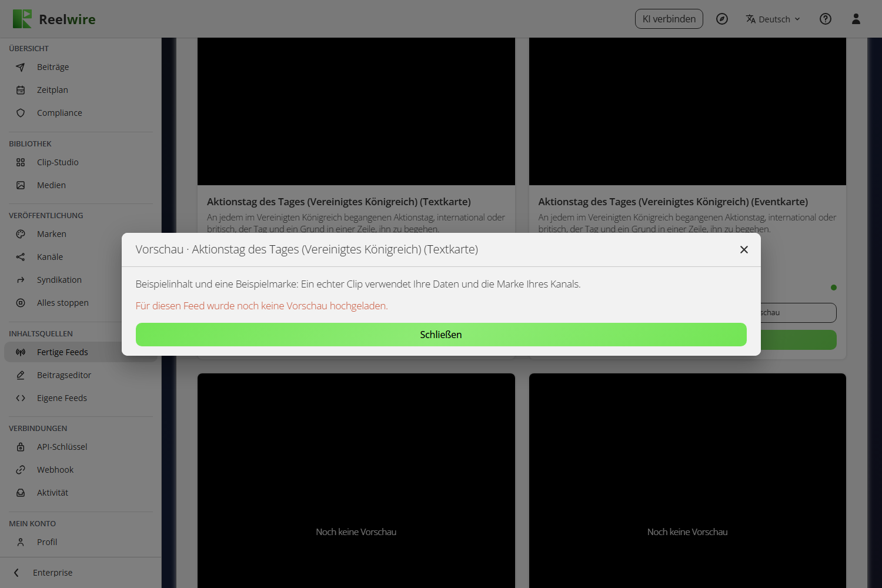This screenshot has width=882, height=588.
Task: Click the Zeitplan calendar icon
Action: 21,90
